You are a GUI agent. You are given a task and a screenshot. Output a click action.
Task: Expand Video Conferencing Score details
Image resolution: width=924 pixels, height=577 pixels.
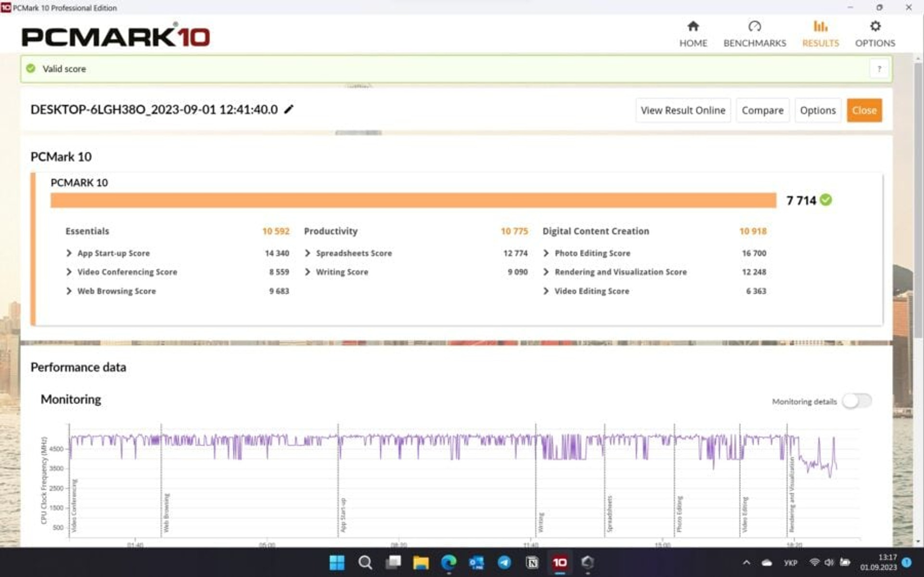tap(69, 272)
